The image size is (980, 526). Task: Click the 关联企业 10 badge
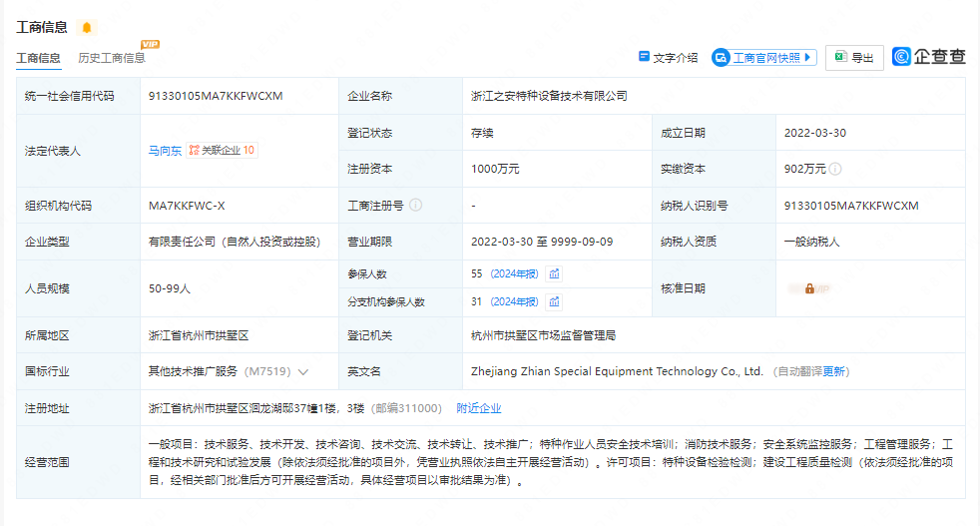(222, 151)
